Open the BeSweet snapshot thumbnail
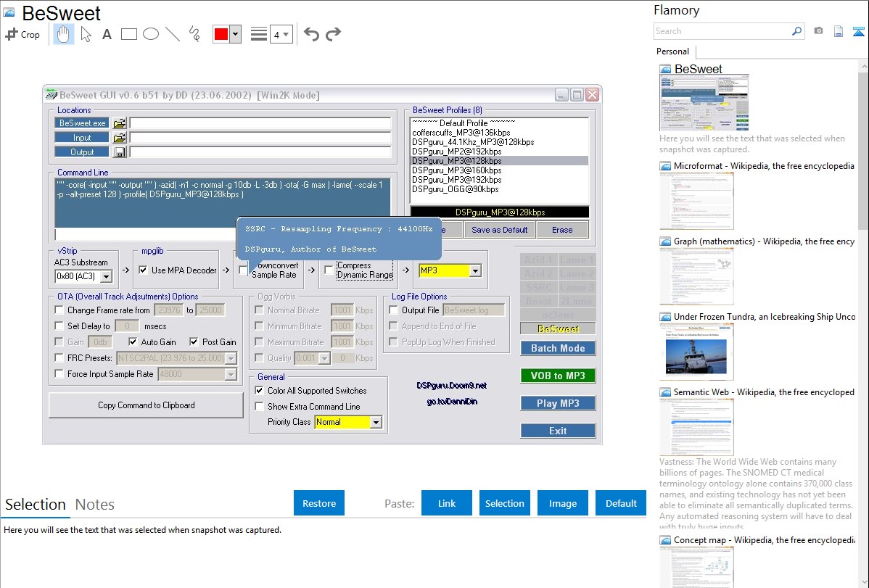869x588 pixels. point(704,103)
